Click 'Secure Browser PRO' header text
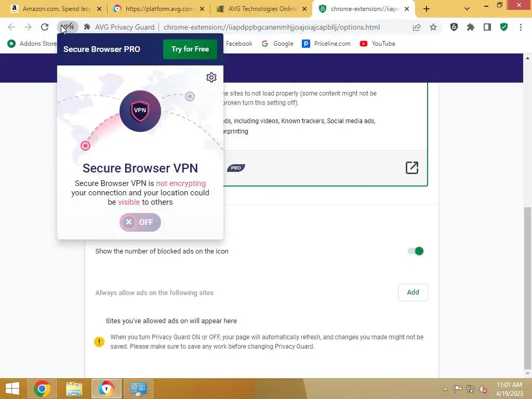The height and width of the screenshot is (399, 532). click(102, 49)
